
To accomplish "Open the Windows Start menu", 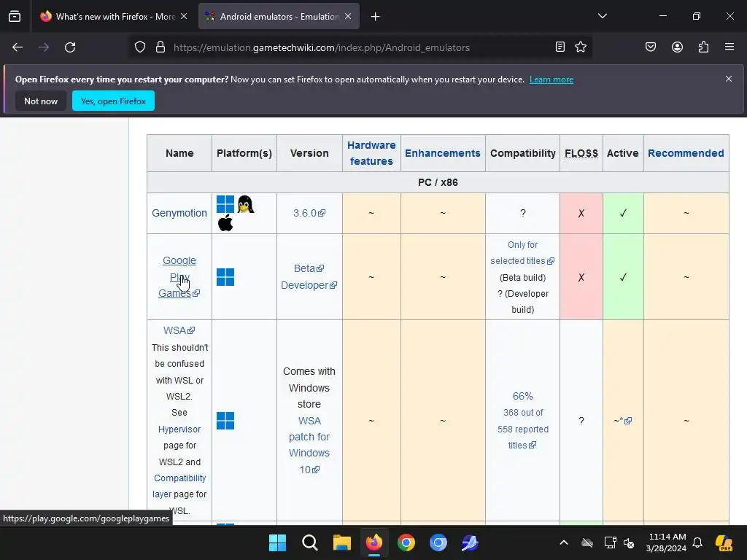I will point(277,542).
